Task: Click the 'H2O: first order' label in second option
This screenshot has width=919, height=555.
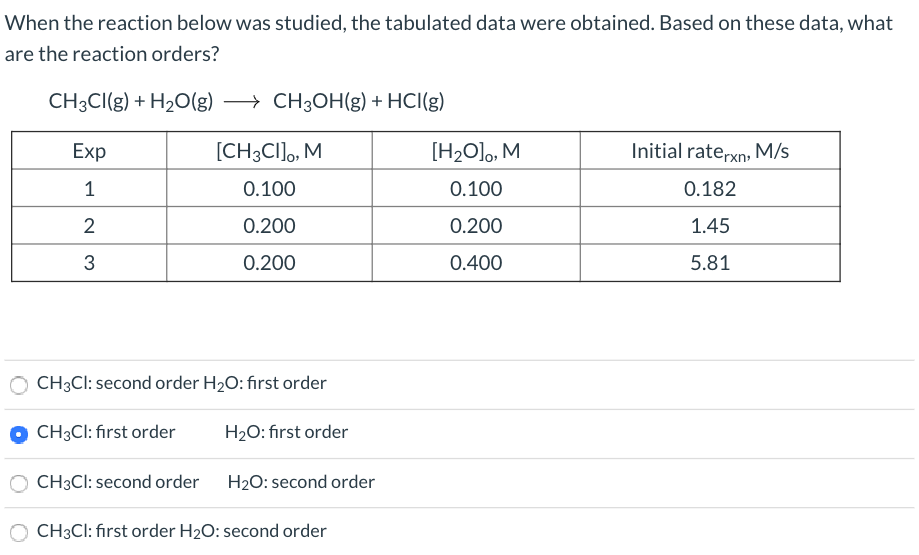Action: 286,433
